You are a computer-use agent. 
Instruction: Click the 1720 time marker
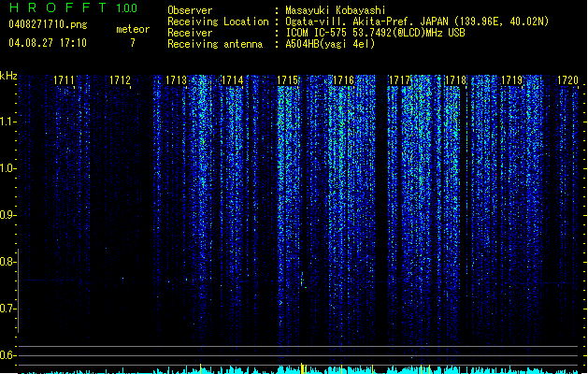[567, 79]
